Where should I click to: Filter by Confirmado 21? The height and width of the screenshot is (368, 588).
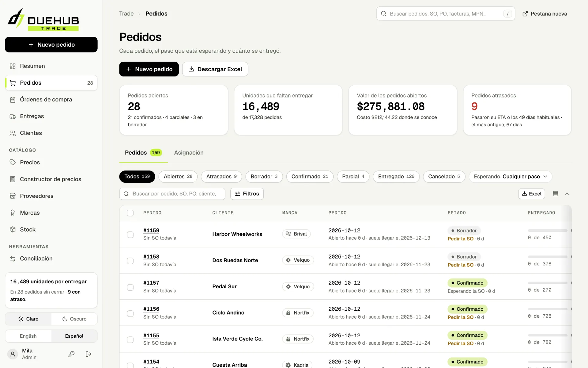[x=310, y=177]
